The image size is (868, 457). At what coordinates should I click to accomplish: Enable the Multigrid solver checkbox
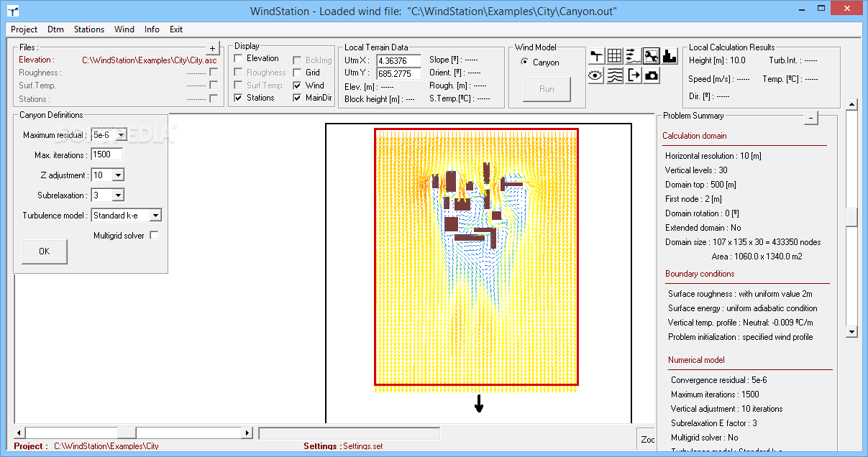(x=154, y=236)
